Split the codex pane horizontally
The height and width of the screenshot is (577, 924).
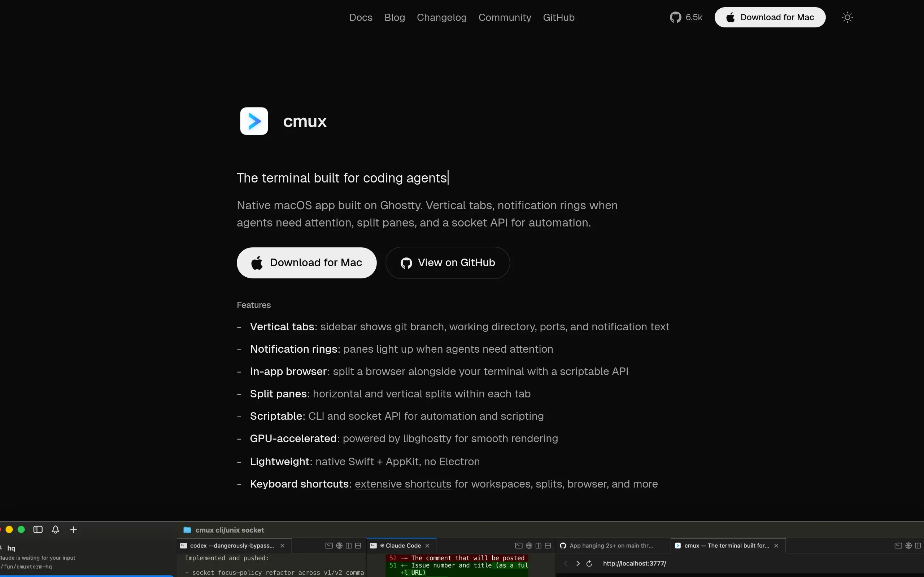pos(358,546)
